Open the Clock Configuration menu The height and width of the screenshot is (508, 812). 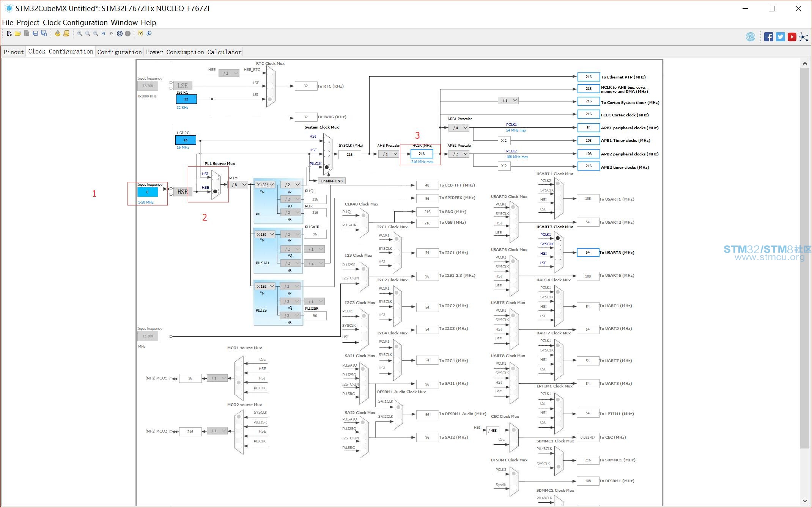75,22
